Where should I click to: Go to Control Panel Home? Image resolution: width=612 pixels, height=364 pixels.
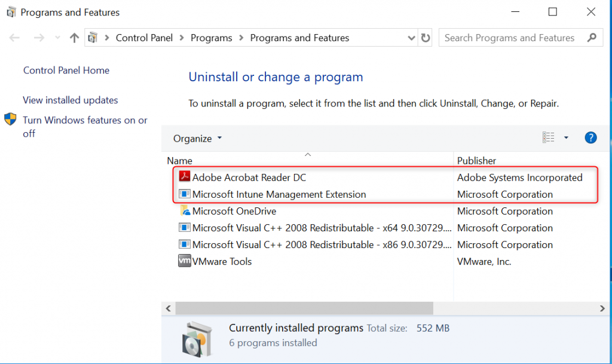[66, 70]
